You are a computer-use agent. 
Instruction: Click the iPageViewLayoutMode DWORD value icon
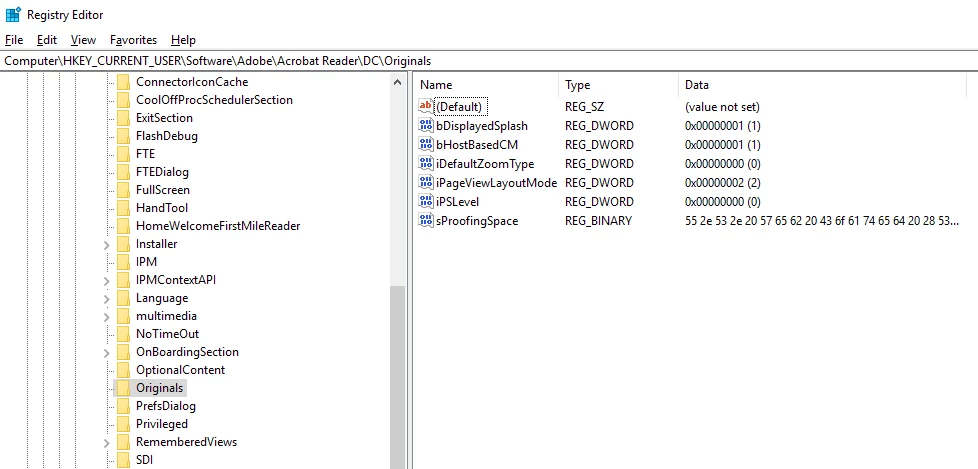(x=426, y=182)
